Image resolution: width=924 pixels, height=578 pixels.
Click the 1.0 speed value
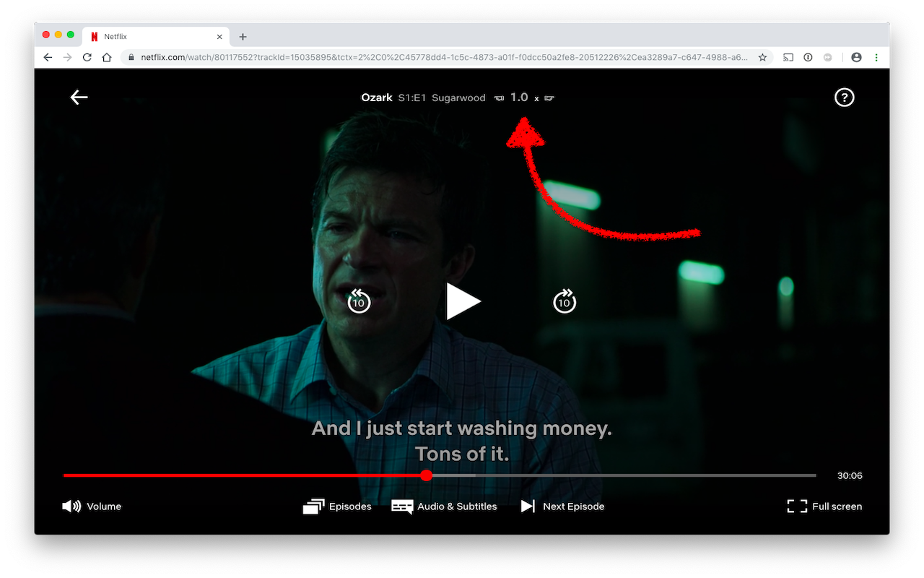pyautogui.click(x=519, y=98)
